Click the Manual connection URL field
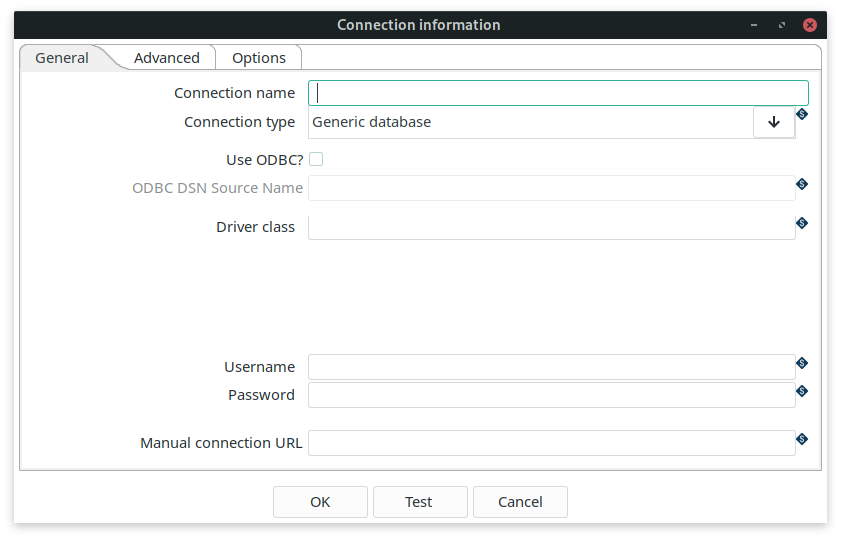Screen dimensions: 841x540 pos(551,443)
